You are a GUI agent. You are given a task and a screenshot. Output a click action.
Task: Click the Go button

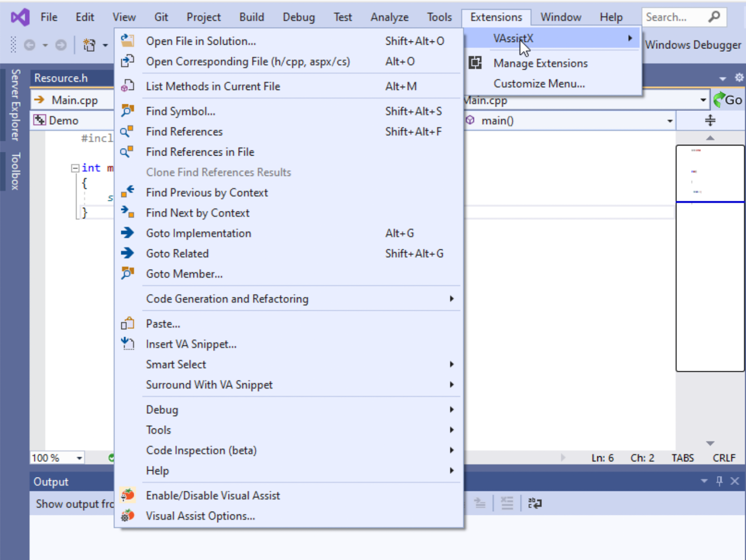(x=728, y=100)
